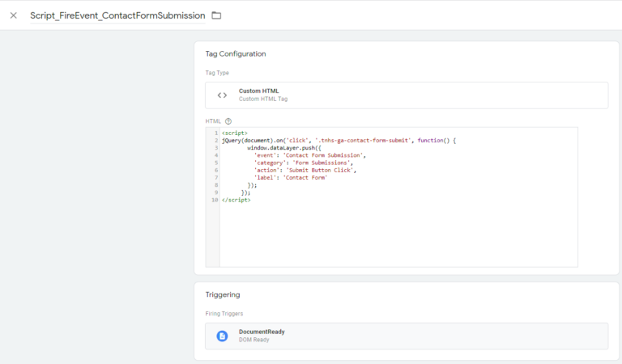This screenshot has height=364, width=622.
Task: Place cursor on the closing </script> line
Action: (236, 200)
